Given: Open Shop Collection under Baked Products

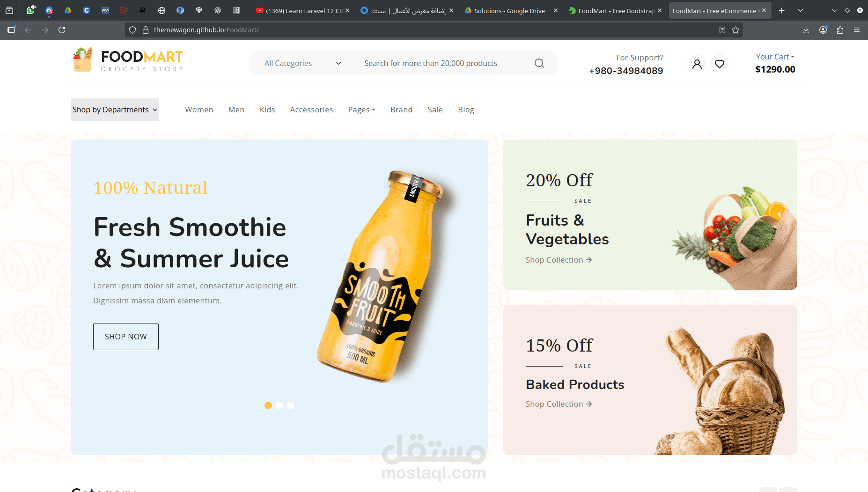Looking at the screenshot, I should click(559, 404).
